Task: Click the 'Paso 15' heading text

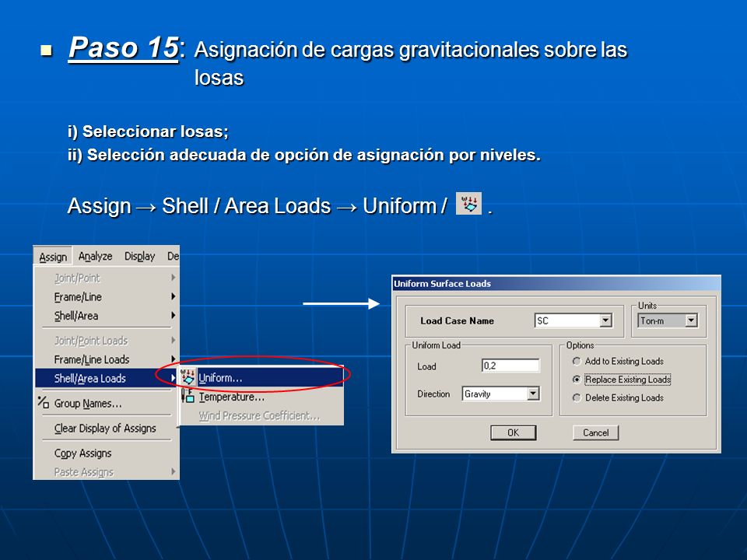Action: pos(124,47)
